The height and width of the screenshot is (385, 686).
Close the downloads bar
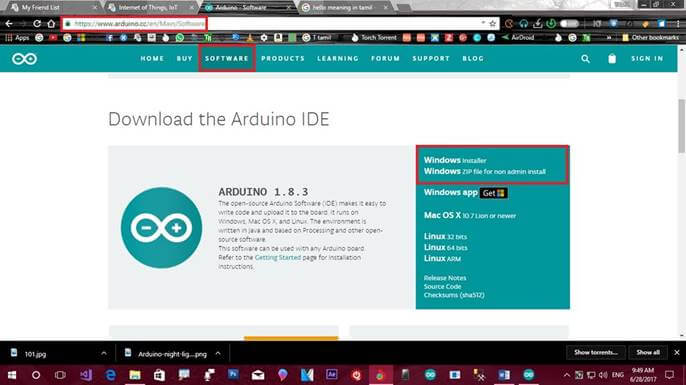677,352
